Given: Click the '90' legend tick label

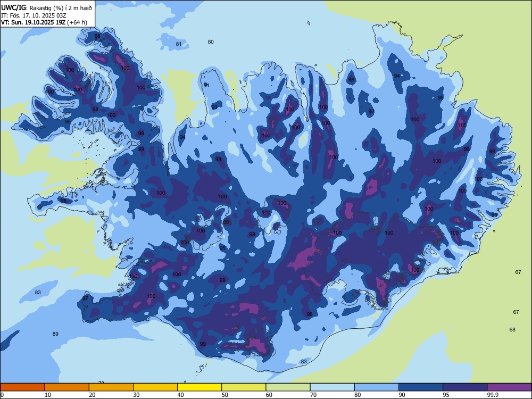Looking at the screenshot, I should coord(402,395).
